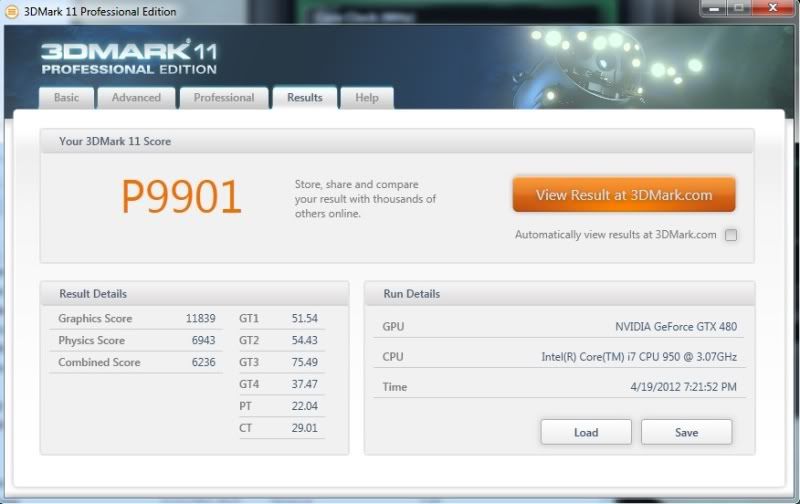
Task: Click the 3DMark 11 Professional Edition logo
Action: (x=129, y=58)
